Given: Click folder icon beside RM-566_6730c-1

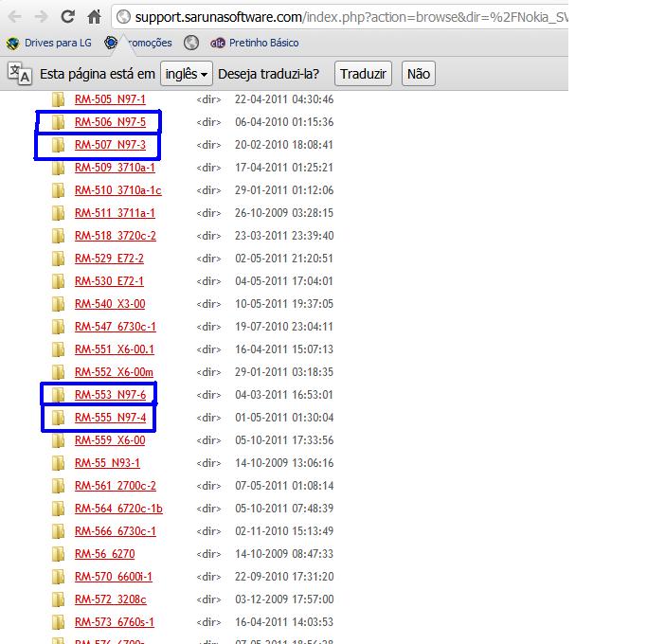Looking at the screenshot, I should point(58,530).
